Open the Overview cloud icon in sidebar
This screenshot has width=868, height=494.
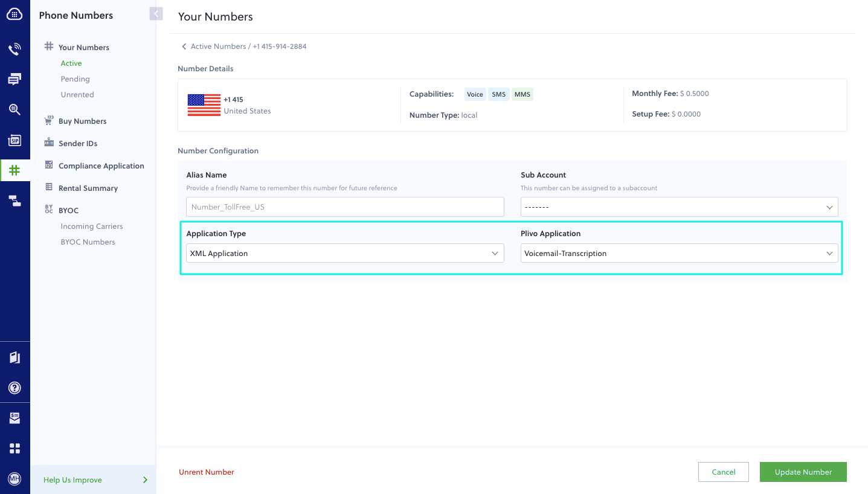(14, 14)
